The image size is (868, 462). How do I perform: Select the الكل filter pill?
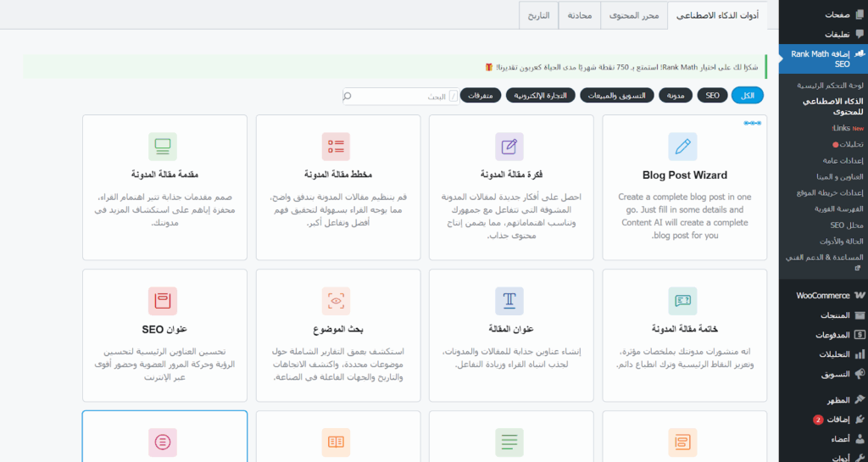748,96
